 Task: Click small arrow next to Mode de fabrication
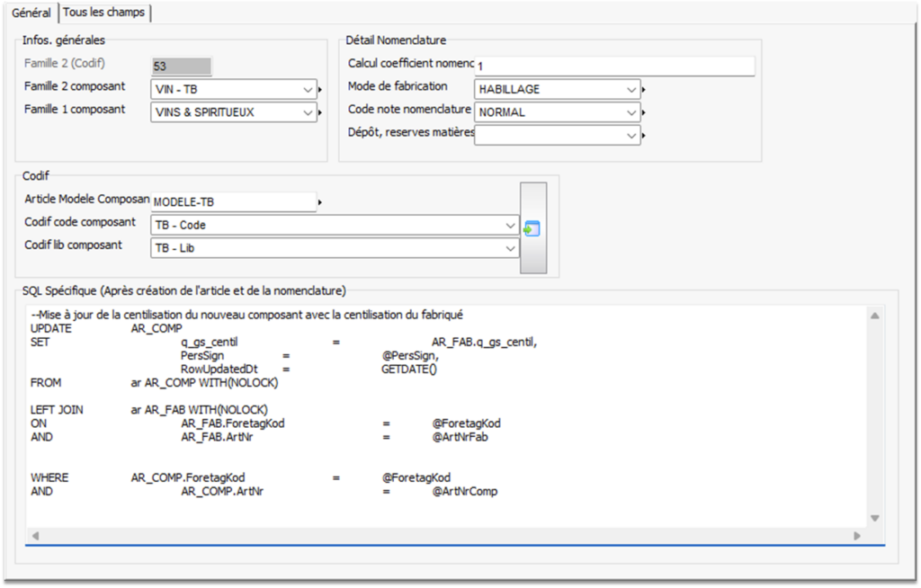[644, 90]
